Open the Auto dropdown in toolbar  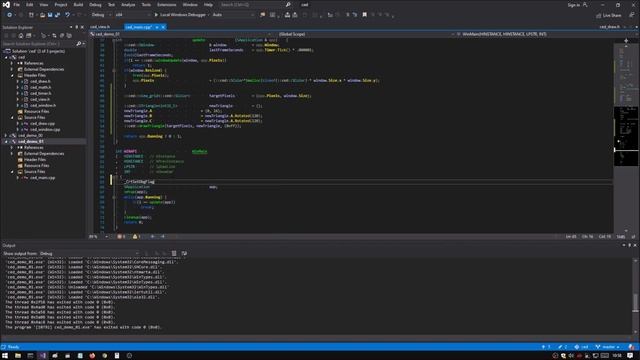point(233,15)
